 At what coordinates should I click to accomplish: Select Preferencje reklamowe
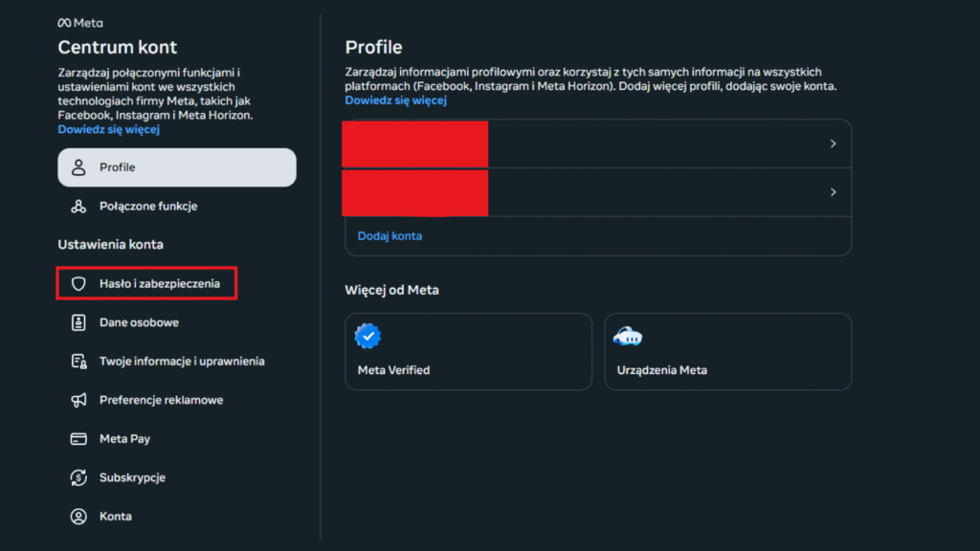pos(177,400)
